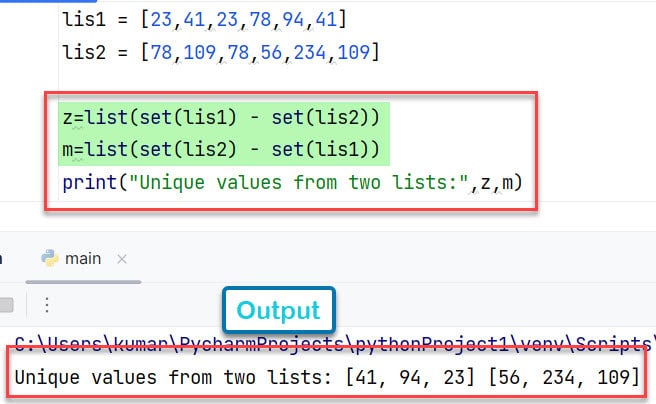Click the print statement code line
The width and height of the screenshot is (656, 404).
(x=292, y=183)
